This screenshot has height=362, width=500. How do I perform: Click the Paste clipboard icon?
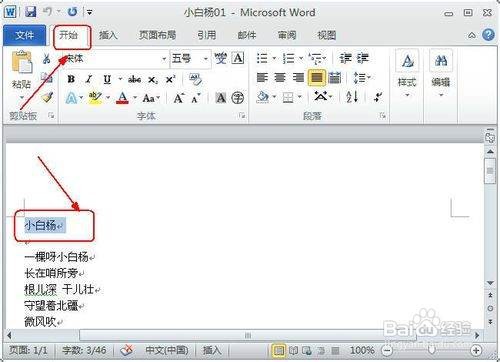(22, 62)
